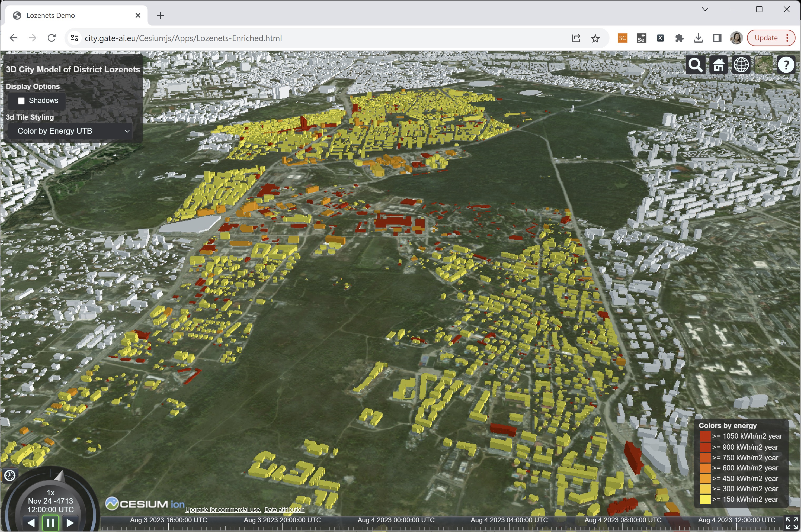Toggle fullscreen at bottom right corner
The width and height of the screenshot is (801, 532).
(x=792, y=523)
